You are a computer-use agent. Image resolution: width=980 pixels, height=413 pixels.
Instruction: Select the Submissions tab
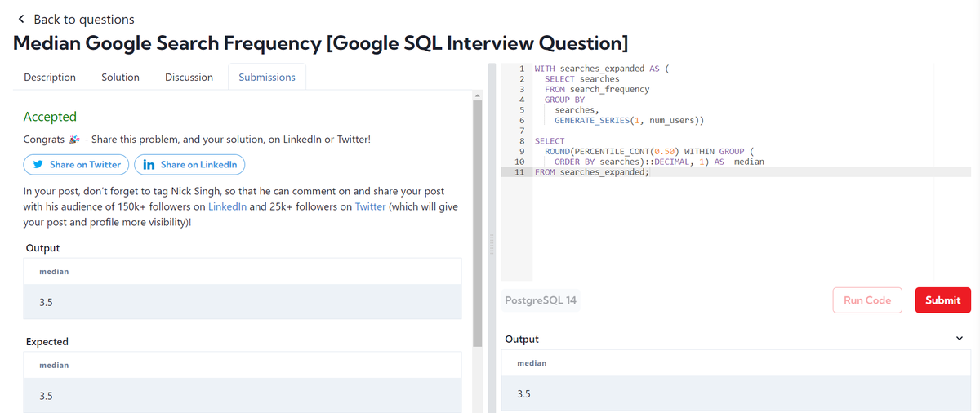coord(267,78)
